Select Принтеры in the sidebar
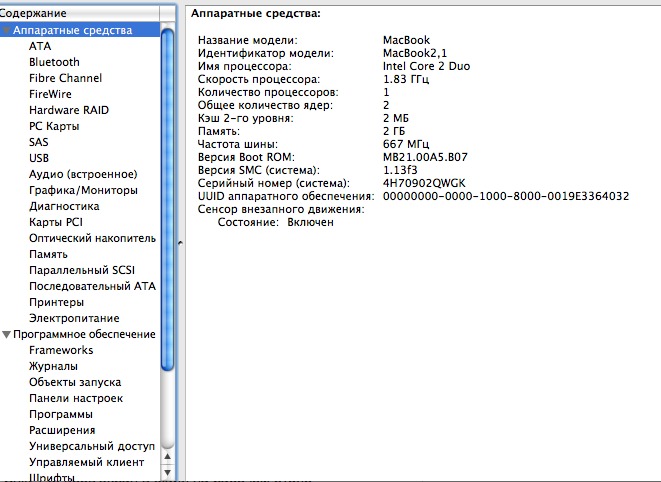661x482 pixels. [x=56, y=302]
